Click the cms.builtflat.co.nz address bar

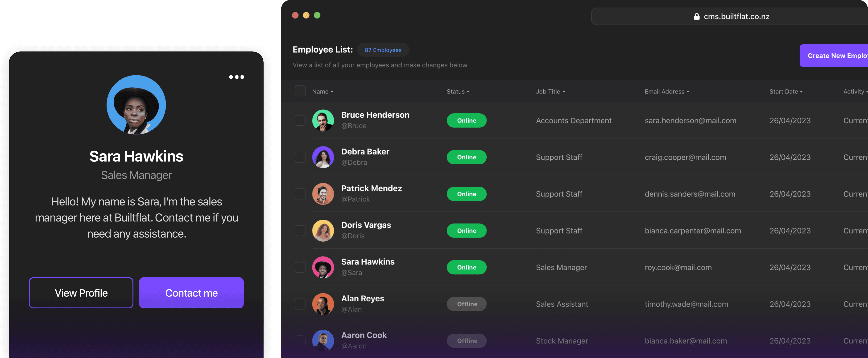tap(736, 17)
